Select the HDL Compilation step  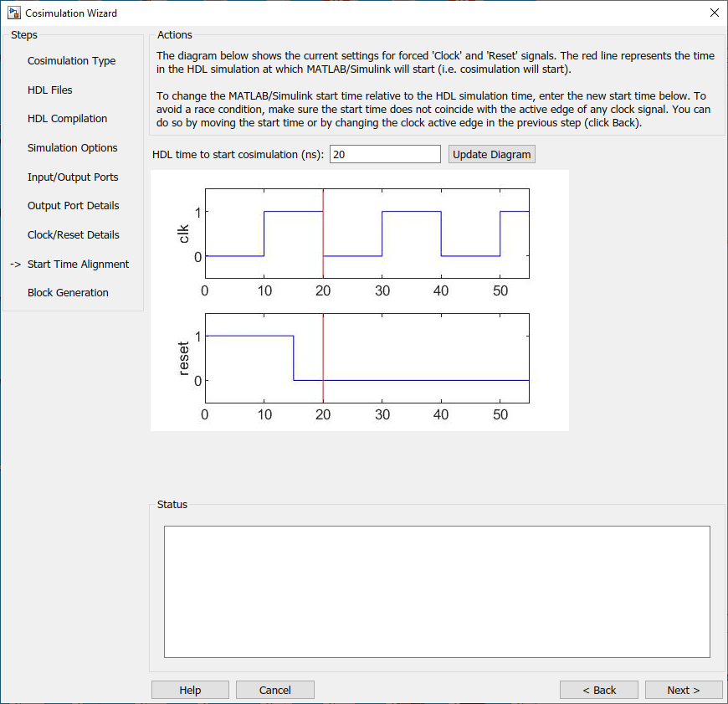[67, 118]
